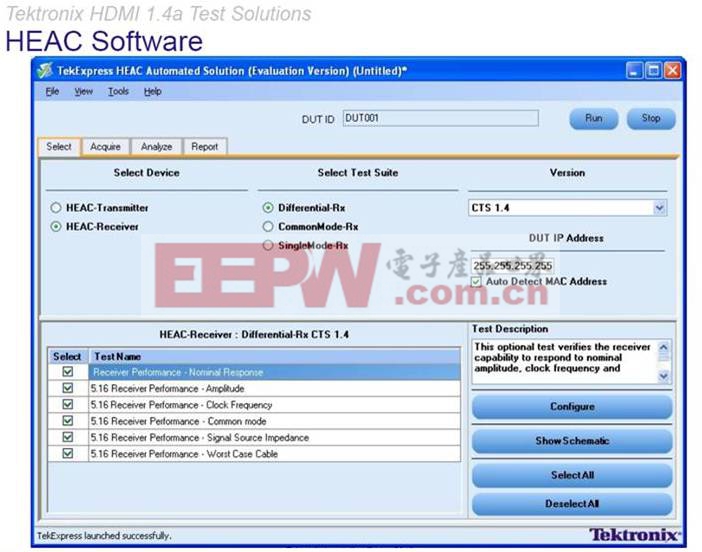The image size is (702, 552).
Task: Uncheck the Signal Source Impedance test
Action: [x=68, y=437]
